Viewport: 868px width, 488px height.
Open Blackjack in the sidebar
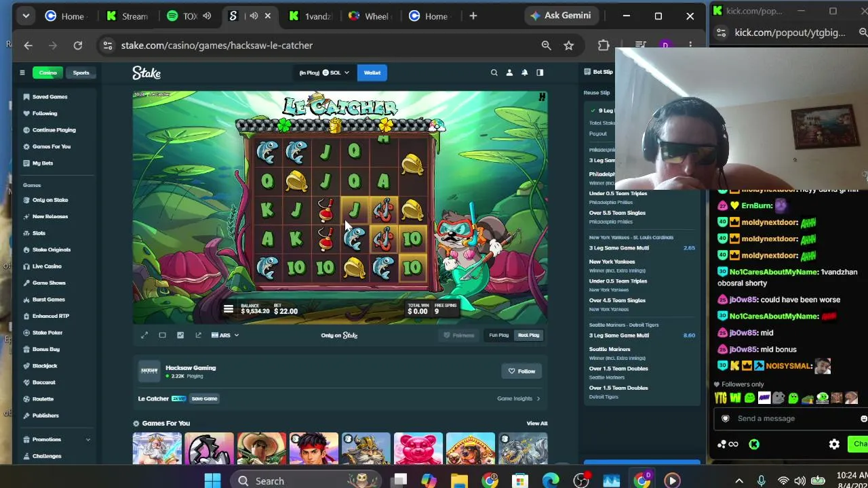pos(45,366)
